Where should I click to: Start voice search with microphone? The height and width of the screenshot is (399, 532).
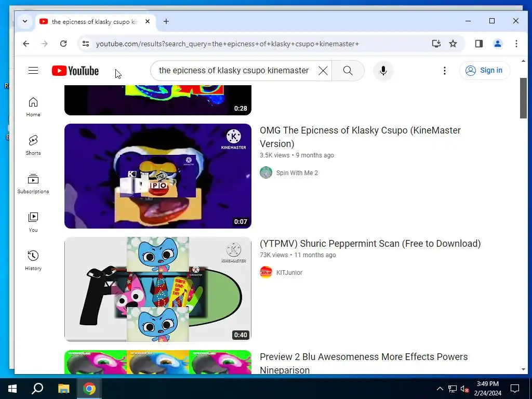click(x=383, y=71)
